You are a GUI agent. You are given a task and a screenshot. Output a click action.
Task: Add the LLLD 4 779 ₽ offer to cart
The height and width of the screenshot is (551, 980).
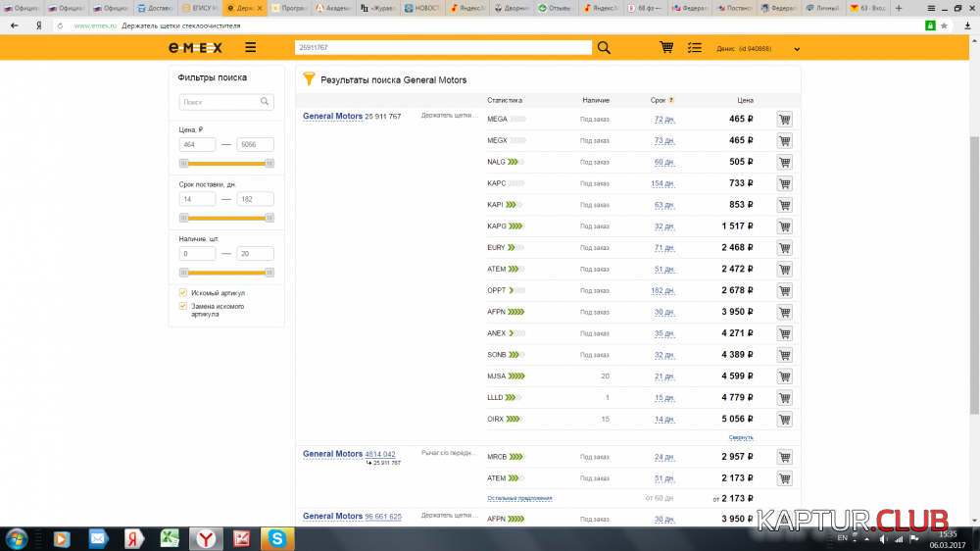[x=784, y=398]
